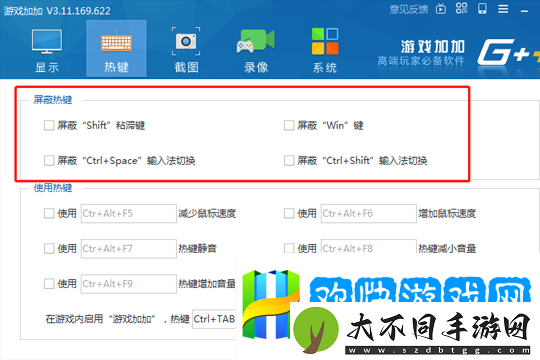Click the Ctr+Alt+F5 hotkey field

click(129, 214)
